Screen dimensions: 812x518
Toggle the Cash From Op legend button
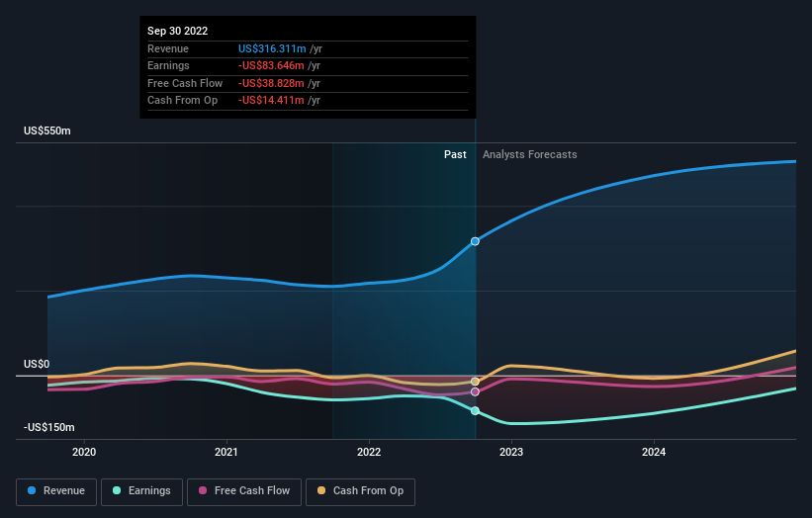[360, 491]
